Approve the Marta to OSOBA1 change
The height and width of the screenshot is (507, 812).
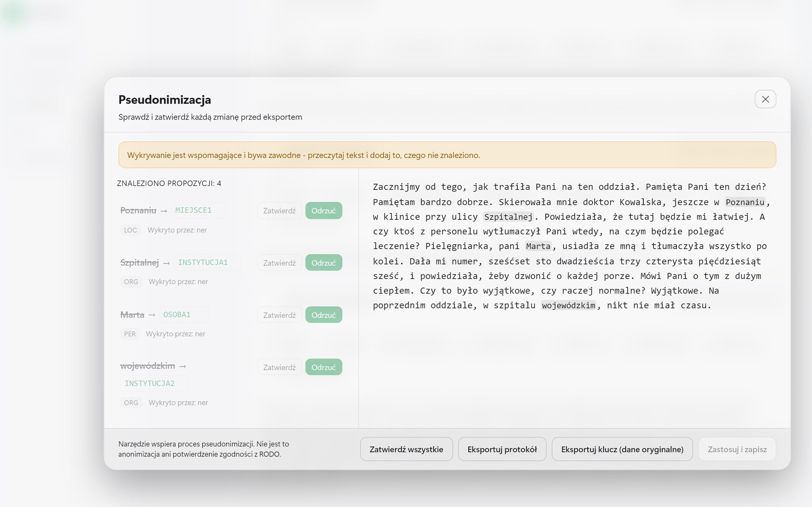[279, 315]
